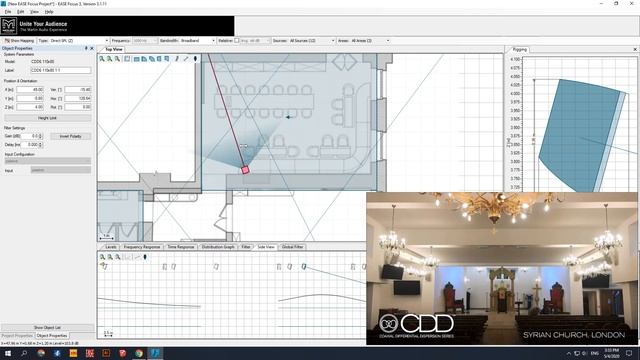
Task: Edit the X position field
Action: (30, 89)
